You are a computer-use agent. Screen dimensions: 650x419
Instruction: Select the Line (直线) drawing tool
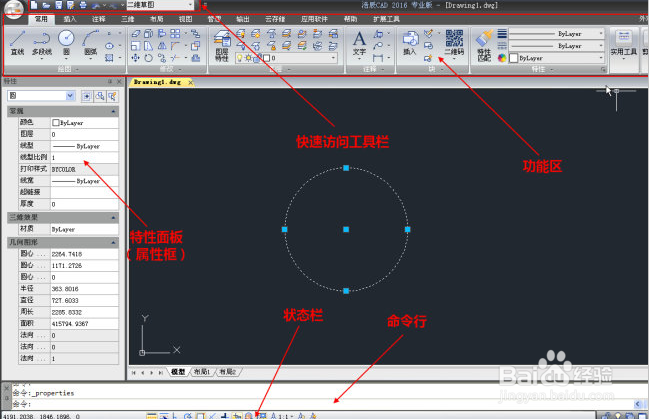(x=17, y=43)
